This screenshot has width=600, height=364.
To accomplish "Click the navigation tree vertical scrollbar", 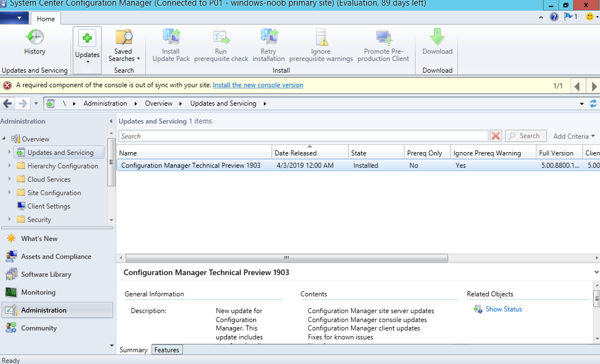I will coord(111,162).
